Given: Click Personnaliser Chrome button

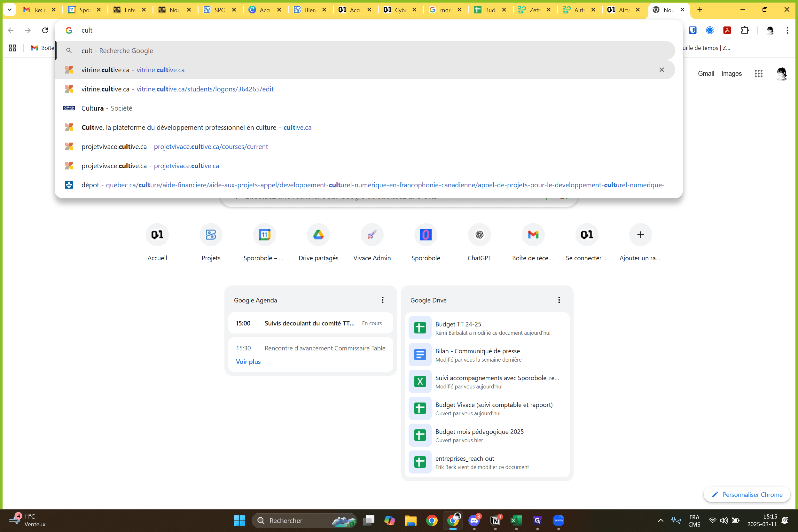Looking at the screenshot, I should click(747, 494).
